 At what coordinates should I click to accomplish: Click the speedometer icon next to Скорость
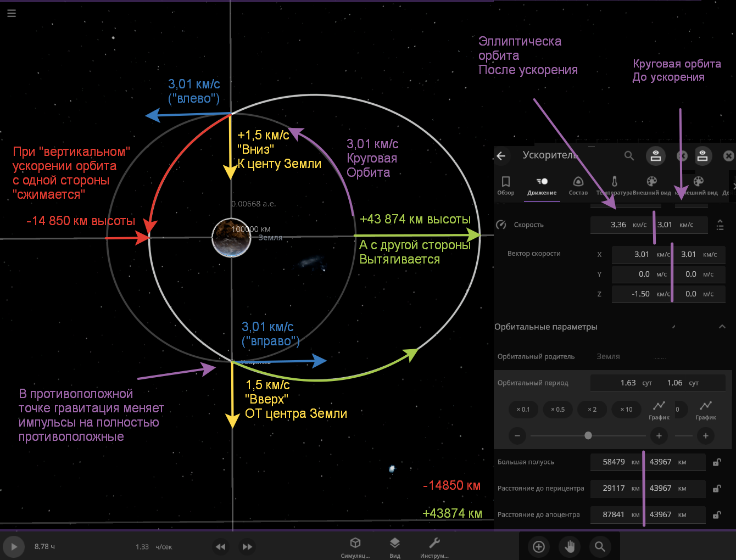[501, 225]
